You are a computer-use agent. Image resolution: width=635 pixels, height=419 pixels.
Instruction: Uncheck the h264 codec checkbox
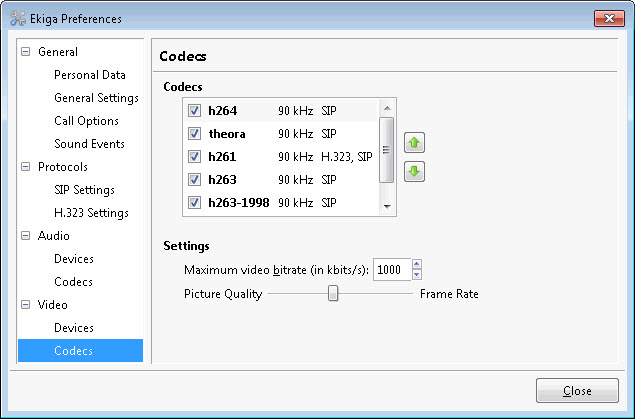coord(195,110)
